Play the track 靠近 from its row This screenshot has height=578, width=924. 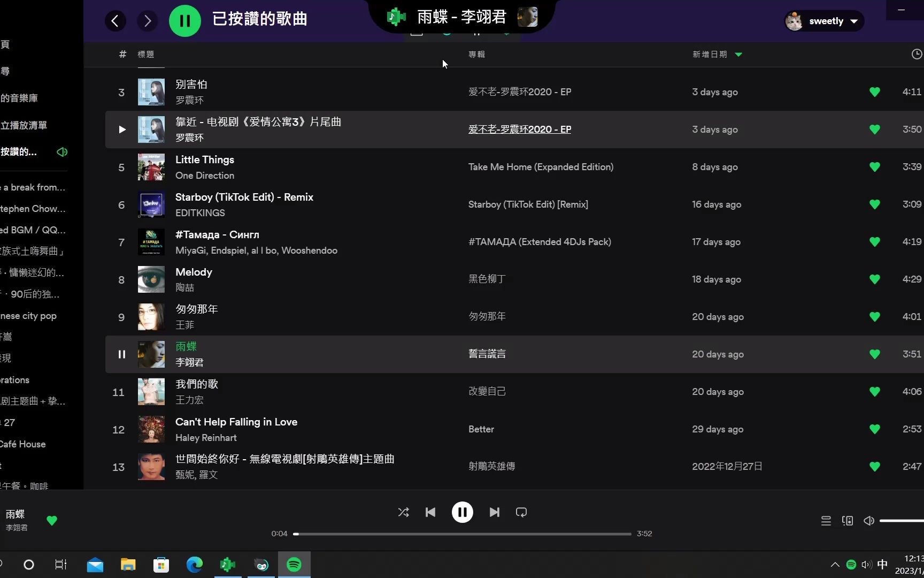tap(121, 129)
